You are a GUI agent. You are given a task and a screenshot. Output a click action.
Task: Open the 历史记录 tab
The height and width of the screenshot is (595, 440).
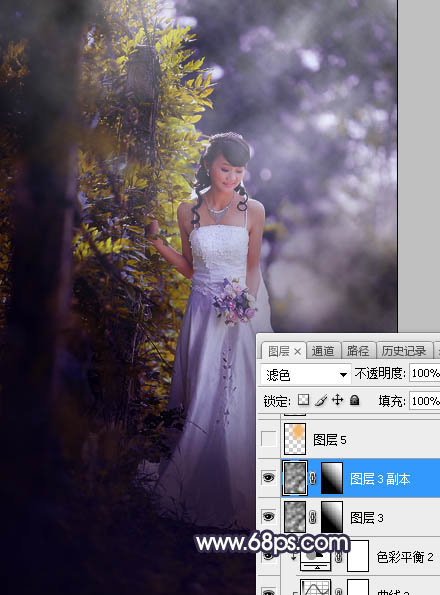tap(404, 351)
